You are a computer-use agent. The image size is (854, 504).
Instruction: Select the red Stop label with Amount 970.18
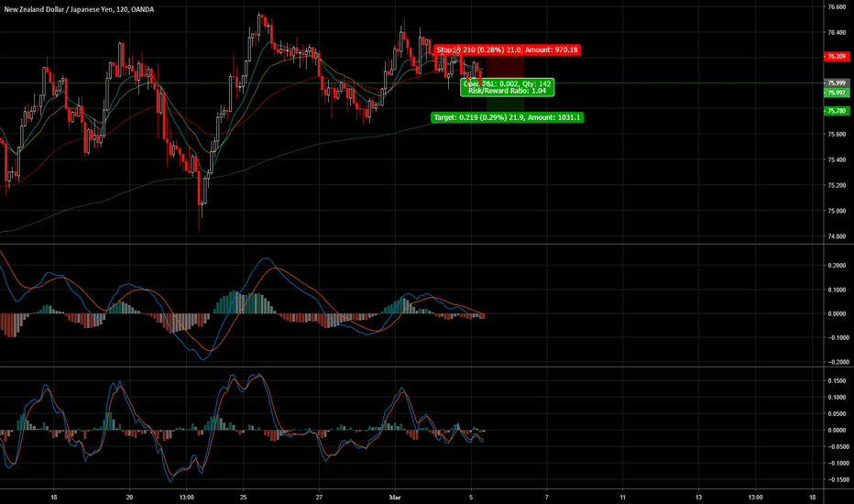pos(507,49)
